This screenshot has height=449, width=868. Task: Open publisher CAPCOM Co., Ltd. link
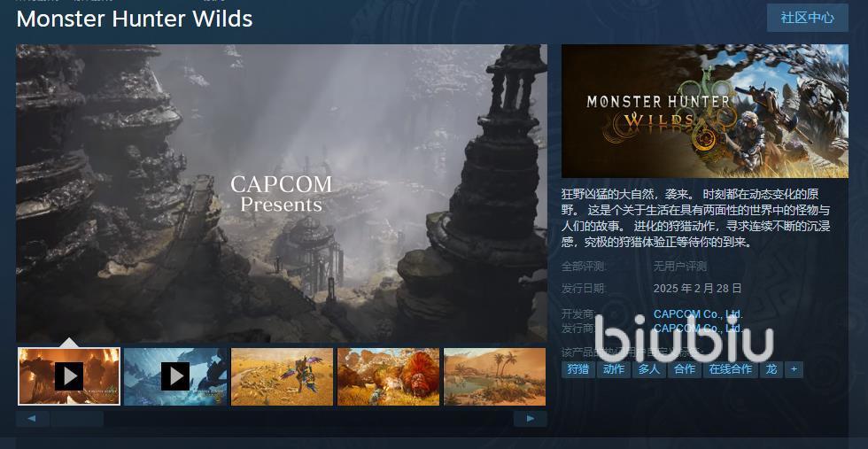point(698,329)
